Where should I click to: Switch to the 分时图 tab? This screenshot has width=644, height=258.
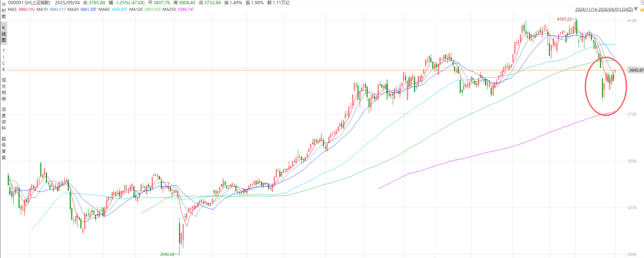tap(4, 10)
